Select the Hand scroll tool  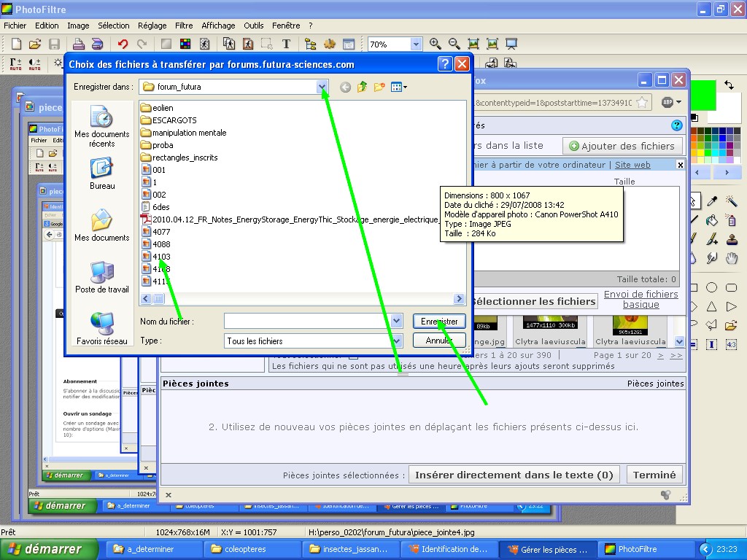coord(731,258)
